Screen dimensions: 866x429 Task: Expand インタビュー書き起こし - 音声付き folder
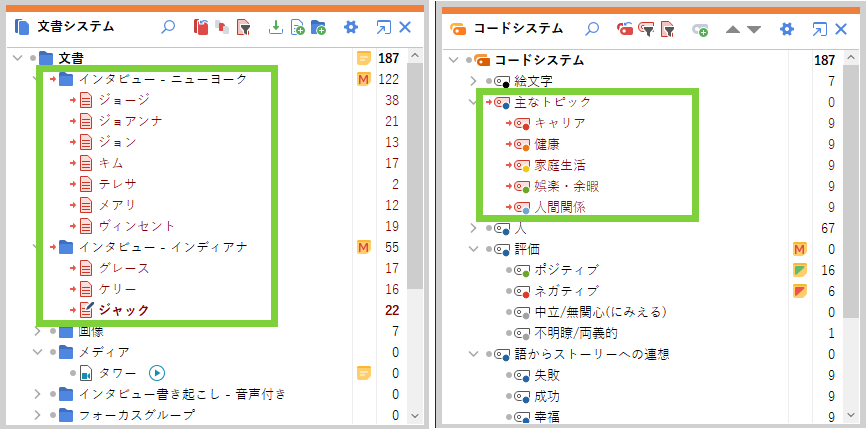click(37, 394)
